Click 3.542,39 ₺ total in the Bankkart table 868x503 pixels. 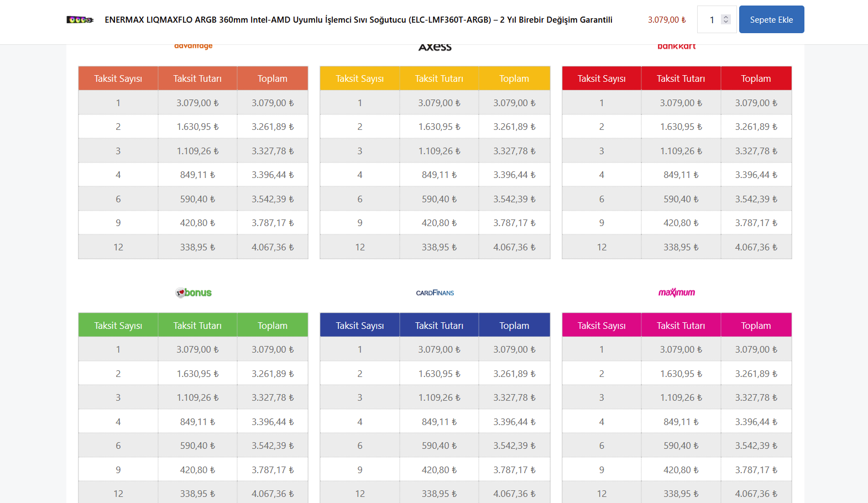756,199
